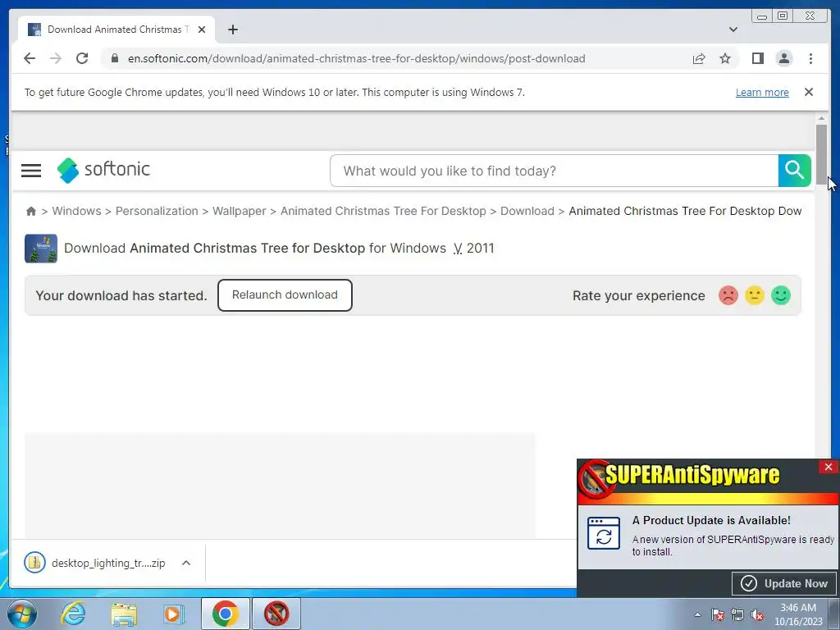
Task: Rate experience with the yellow neutral face
Action: [x=755, y=295]
